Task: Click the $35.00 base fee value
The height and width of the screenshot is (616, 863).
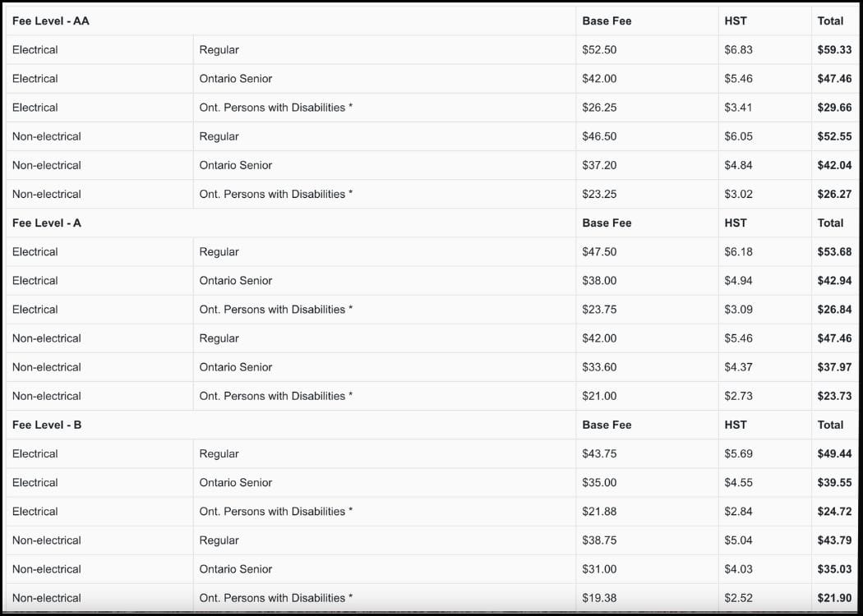Action: click(x=599, y=482)
